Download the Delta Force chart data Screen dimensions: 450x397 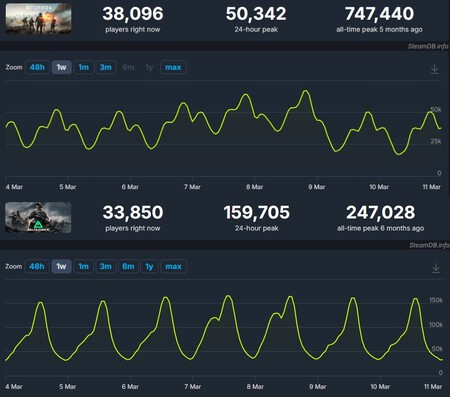pyautogui.click(x=436, y=268)
